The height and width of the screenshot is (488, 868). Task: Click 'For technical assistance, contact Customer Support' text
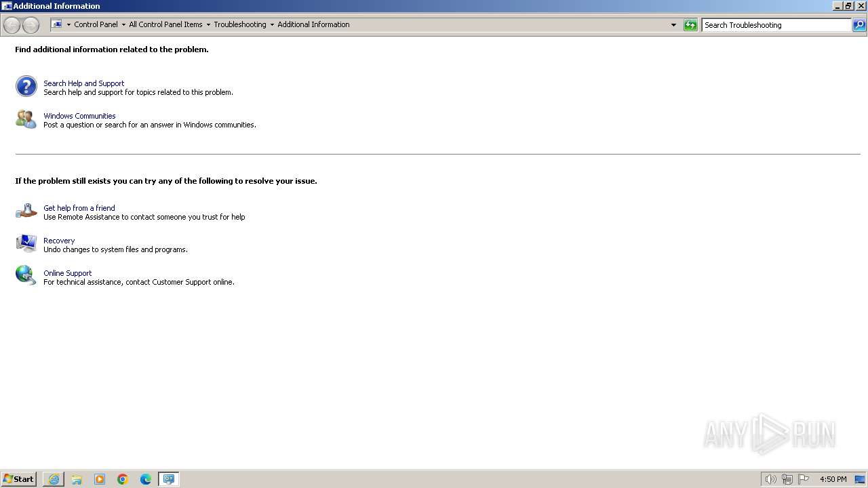(x=139, y=282)
